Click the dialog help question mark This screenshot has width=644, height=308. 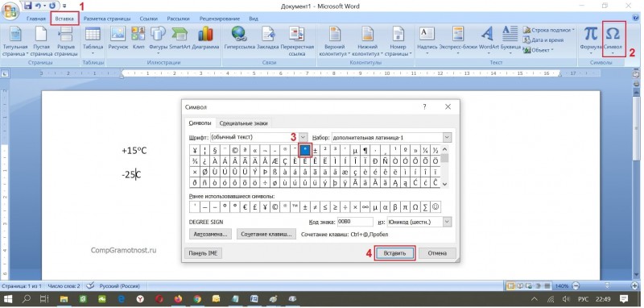pos(425,107)
